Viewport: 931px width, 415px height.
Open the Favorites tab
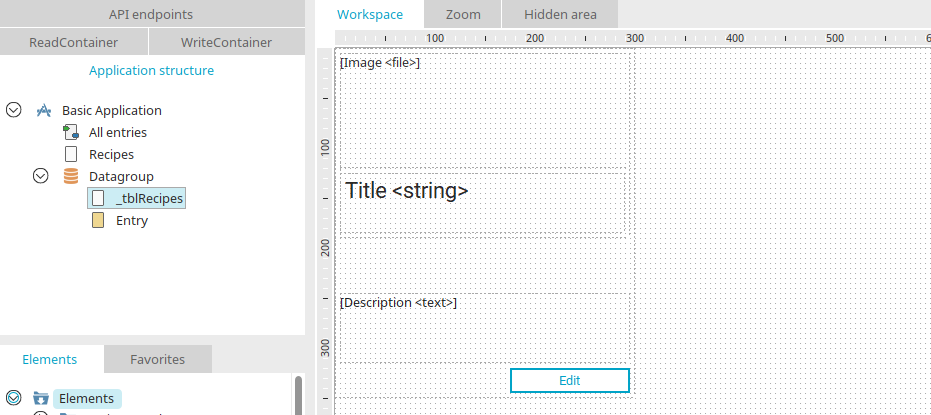pos(157,359)
